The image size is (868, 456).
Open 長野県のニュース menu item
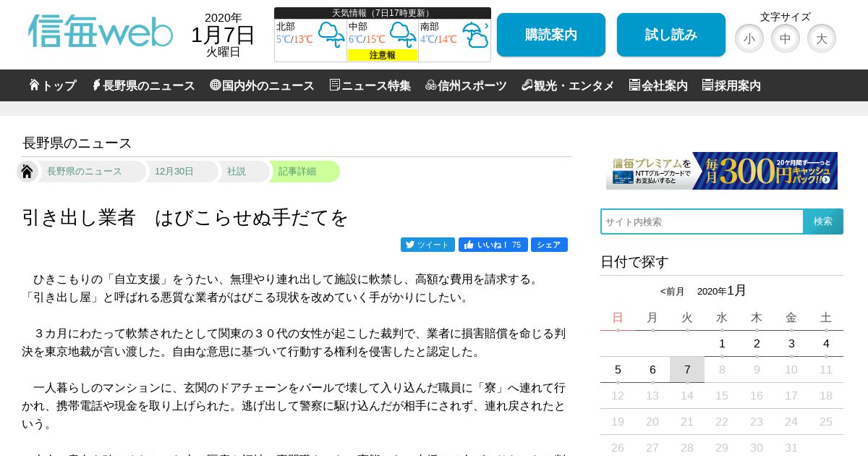pos(143,85)
